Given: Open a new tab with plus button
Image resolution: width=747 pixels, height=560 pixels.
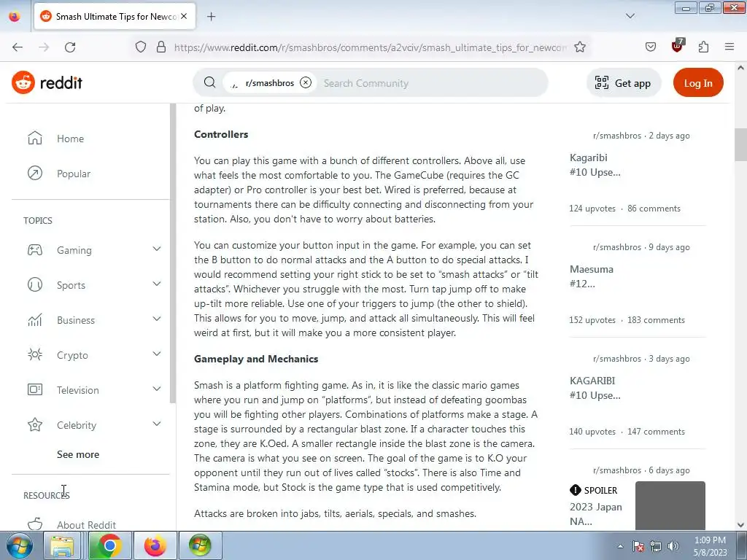Looking at the screenshot, I should [212, 17].
